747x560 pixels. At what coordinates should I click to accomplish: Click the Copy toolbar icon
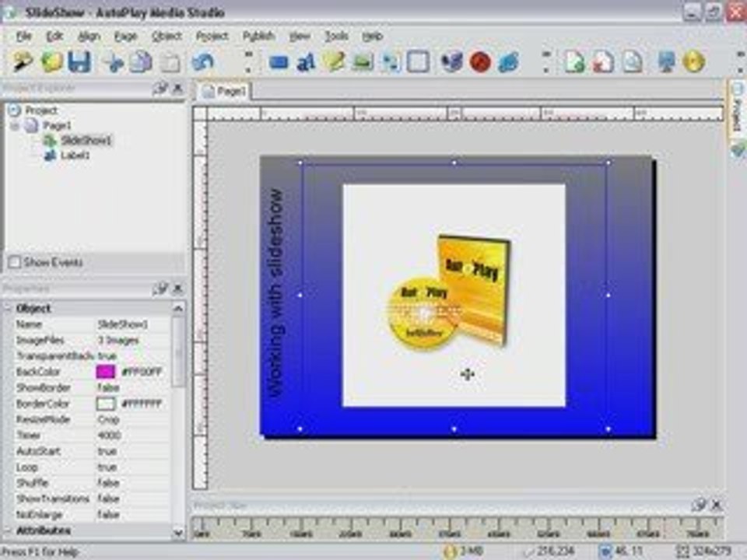coord(141,62)
